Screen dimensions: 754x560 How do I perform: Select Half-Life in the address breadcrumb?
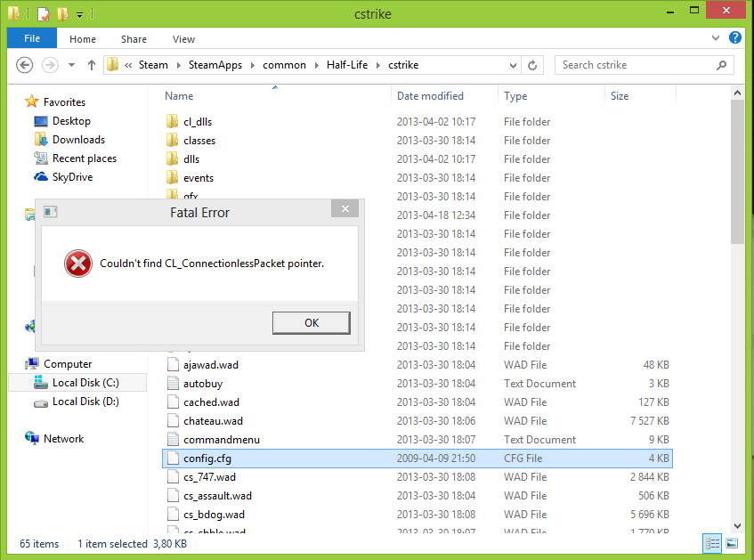click(347, 65)
